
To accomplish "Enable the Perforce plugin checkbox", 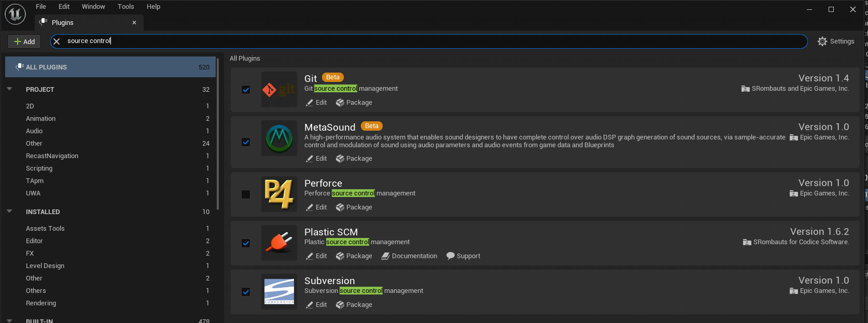I will (246, 194).
